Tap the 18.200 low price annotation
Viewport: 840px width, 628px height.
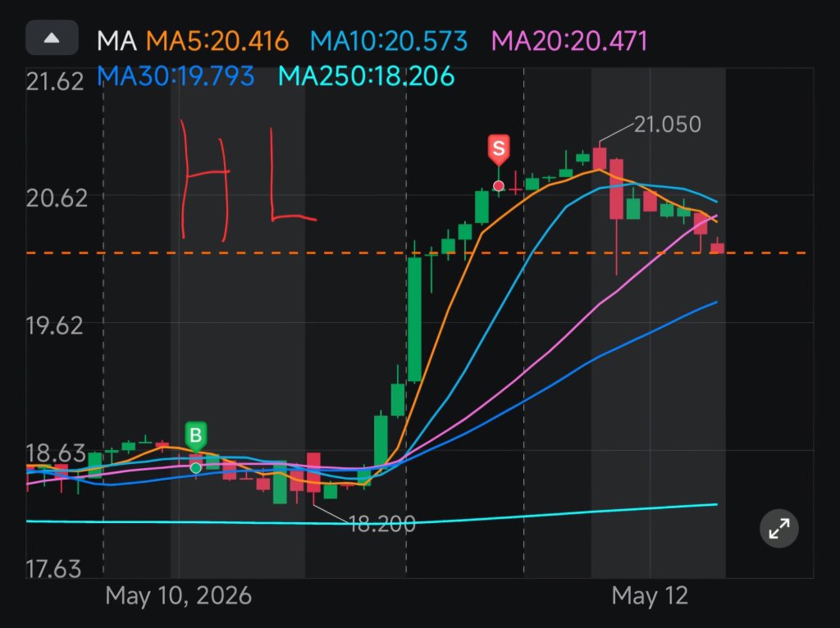[x=382, y=524]
